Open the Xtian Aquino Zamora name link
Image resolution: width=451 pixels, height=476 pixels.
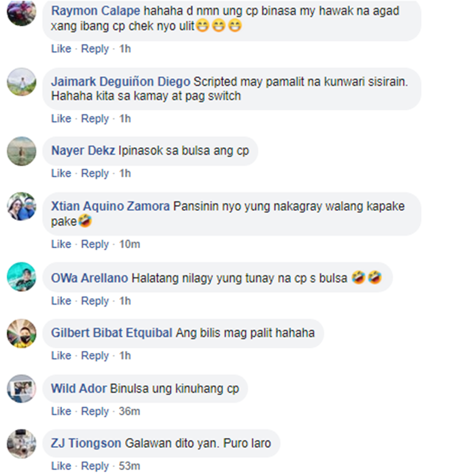110,206
